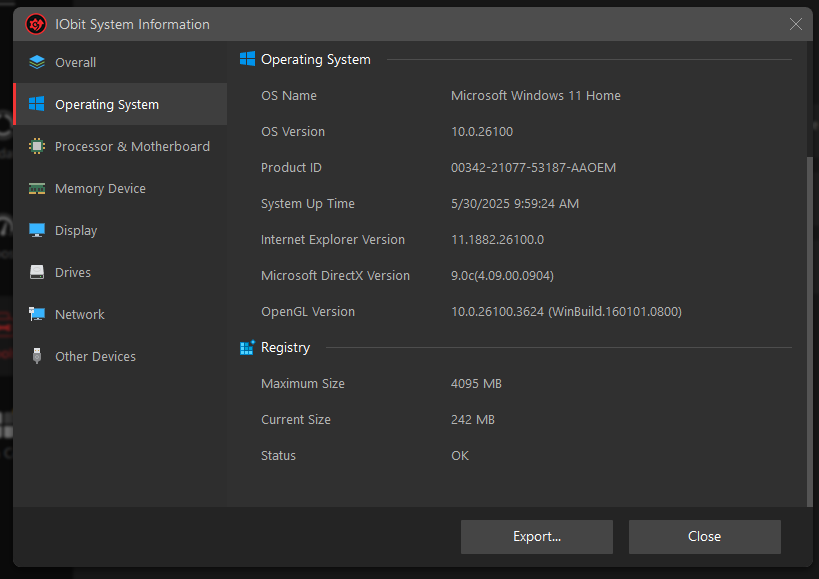Click the Microsoft DirectX Version label
Image resolution: width=819 pixels, height=579 pixels.
[x=335, y=276]
